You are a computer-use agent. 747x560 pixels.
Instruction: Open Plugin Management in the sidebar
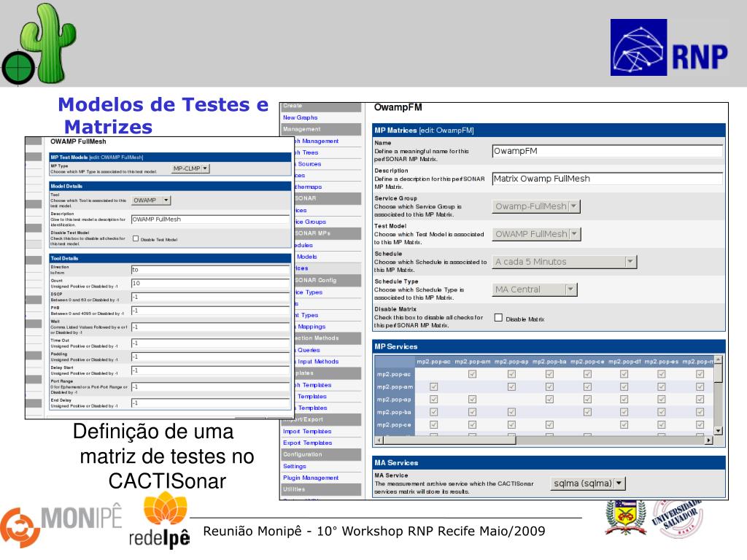[311, 478]
